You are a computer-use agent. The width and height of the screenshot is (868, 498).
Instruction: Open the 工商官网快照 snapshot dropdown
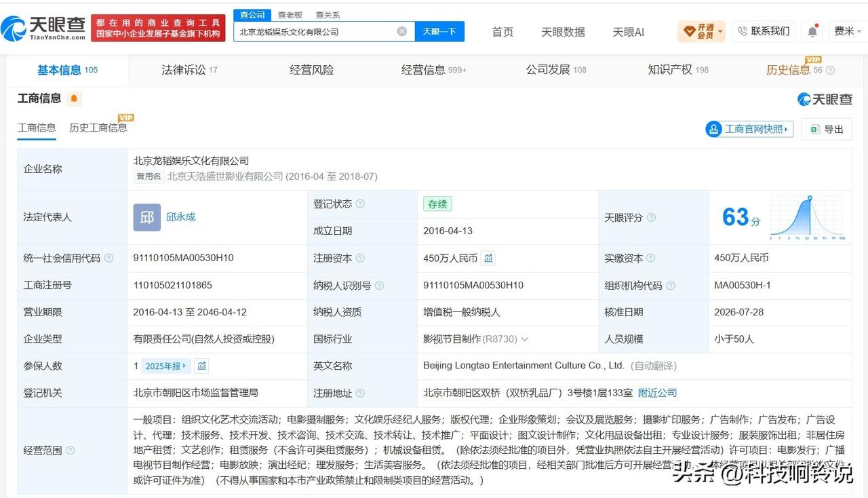[750, 129]
